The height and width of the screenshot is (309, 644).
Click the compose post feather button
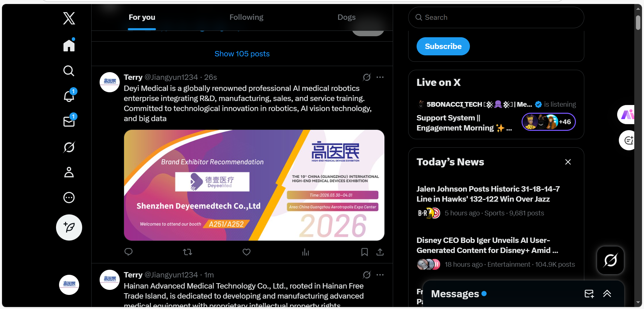point(69,227)
